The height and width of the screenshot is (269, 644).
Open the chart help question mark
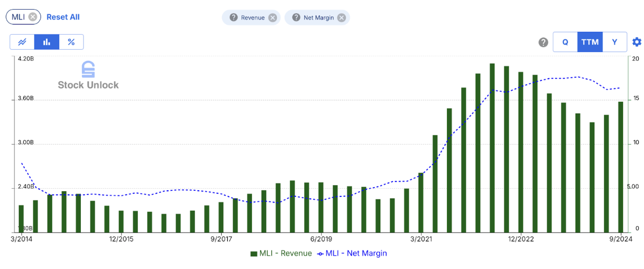click(544, 42)
